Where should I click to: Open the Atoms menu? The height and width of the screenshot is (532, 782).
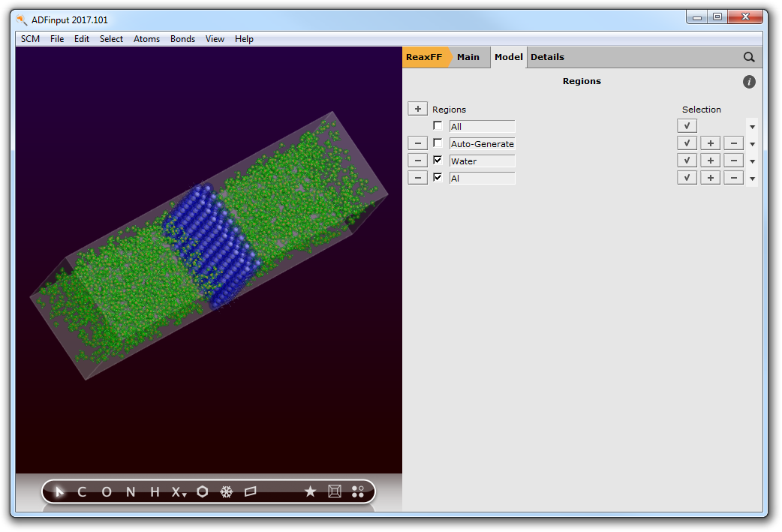point(146,39)
